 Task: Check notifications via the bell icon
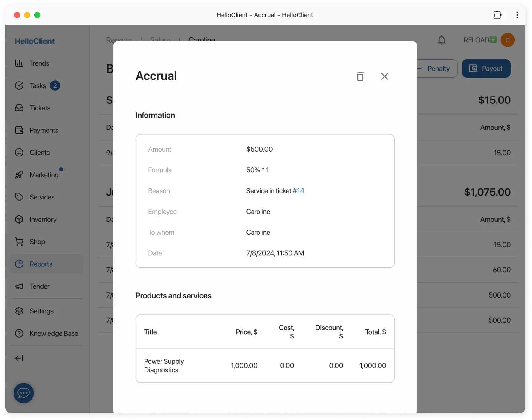tap(442, 40)
